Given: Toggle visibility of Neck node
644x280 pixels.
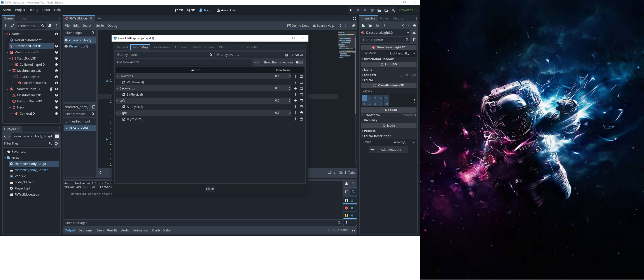Looking at the screenshot, I should [x=56, y=107].
